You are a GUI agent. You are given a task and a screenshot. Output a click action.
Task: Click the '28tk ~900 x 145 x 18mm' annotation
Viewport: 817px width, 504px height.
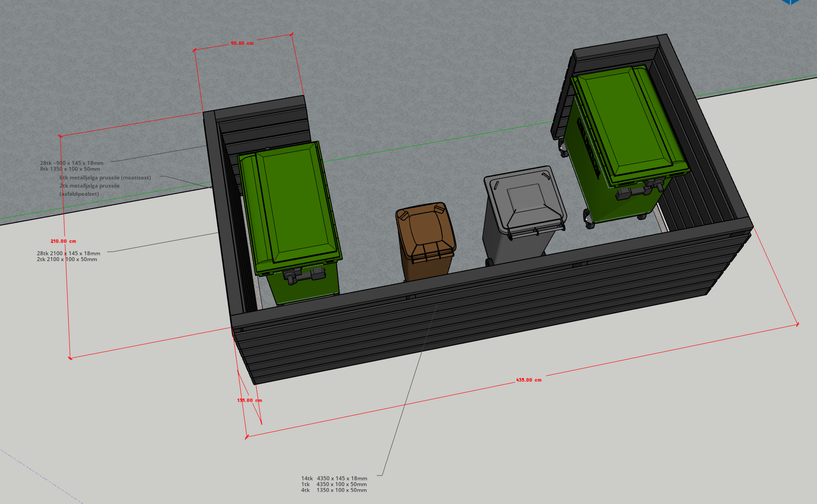pos(72,163)
